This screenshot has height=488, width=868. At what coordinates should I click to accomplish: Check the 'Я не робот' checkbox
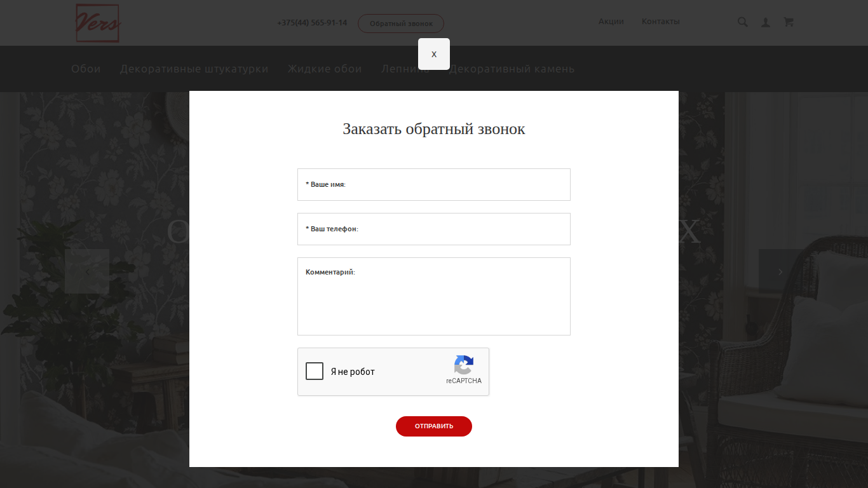pyautogui.click(x=315, y=371)
